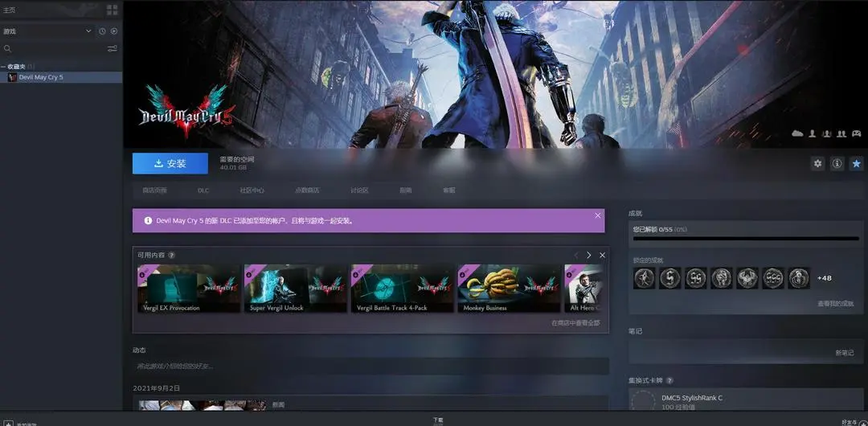Open the 客服 support tab
868x426 pixels.
(449, 190)
